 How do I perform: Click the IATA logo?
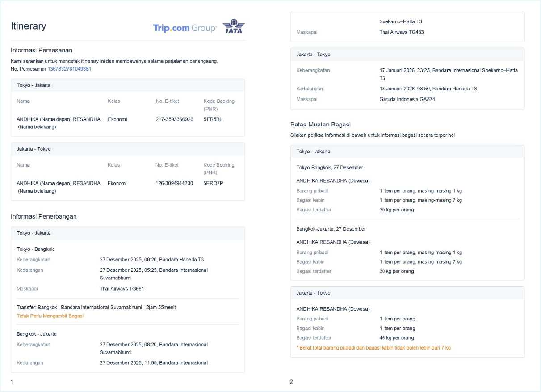coord(234,26)
